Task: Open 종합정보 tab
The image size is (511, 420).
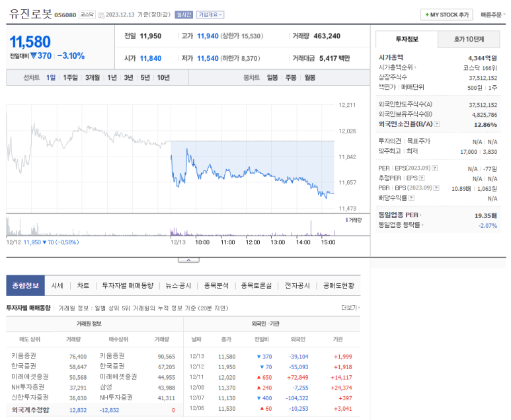Action: coord(25,285)
